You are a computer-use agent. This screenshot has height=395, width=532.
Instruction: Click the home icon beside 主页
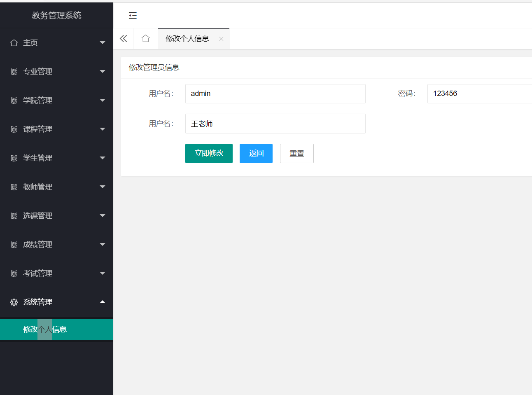click(x=14, y=43)
